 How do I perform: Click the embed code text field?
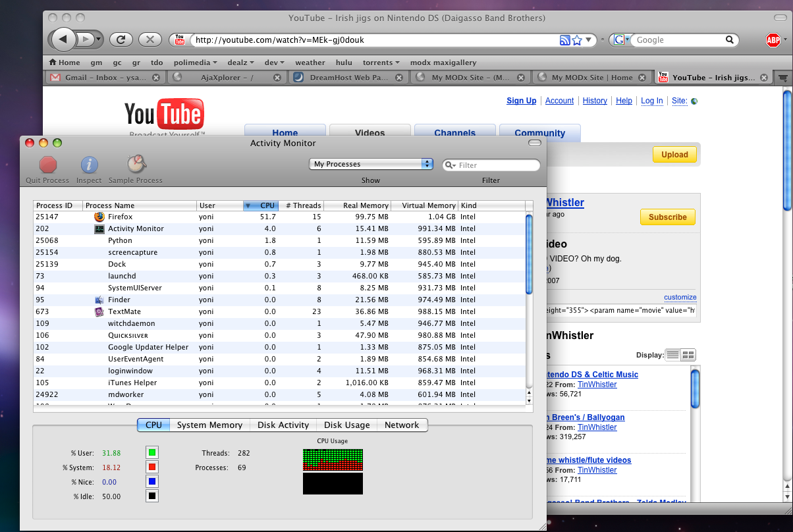point(622,309)
